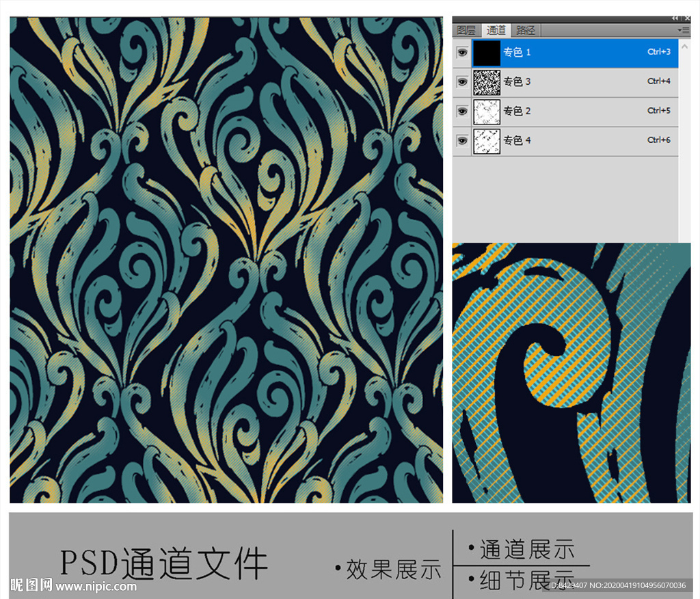Click the large pattern preview image
The image size is (700, 599).
(226, 260)
